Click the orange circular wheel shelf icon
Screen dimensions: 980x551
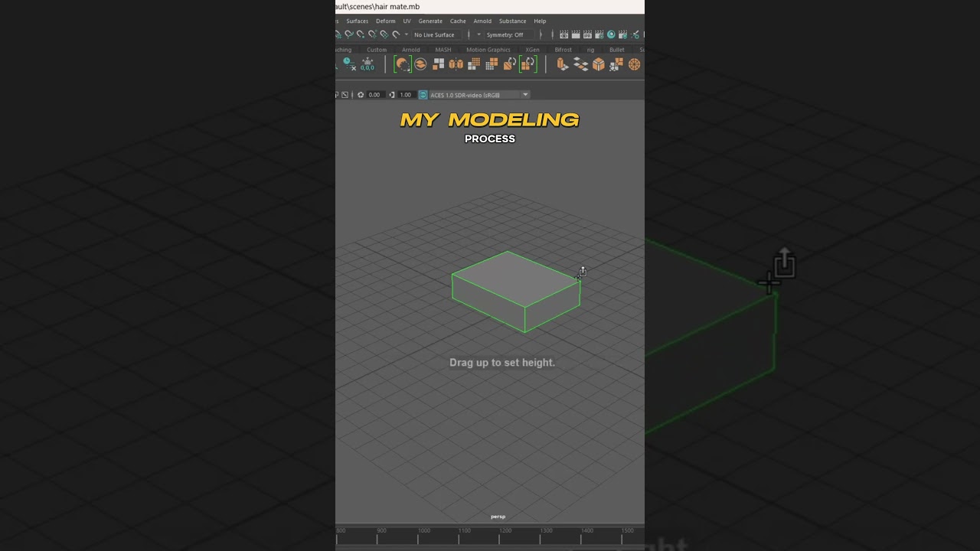click(634, 64)
